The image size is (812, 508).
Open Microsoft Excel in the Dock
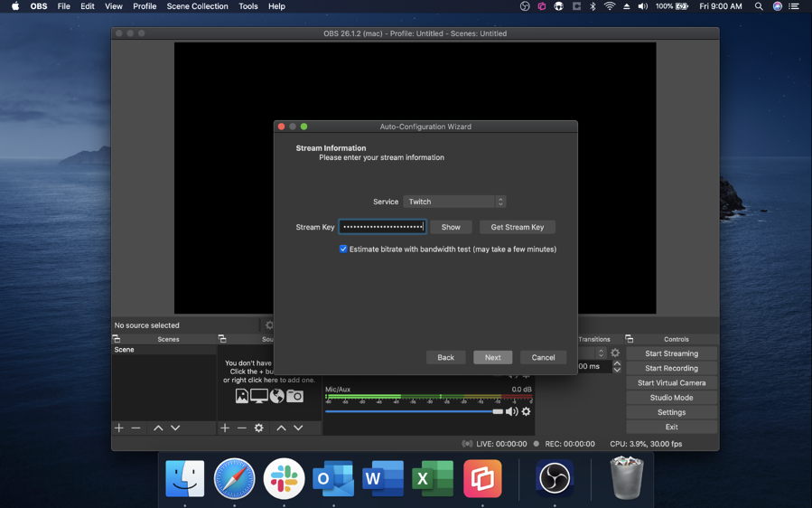click(x=433, y=478)
